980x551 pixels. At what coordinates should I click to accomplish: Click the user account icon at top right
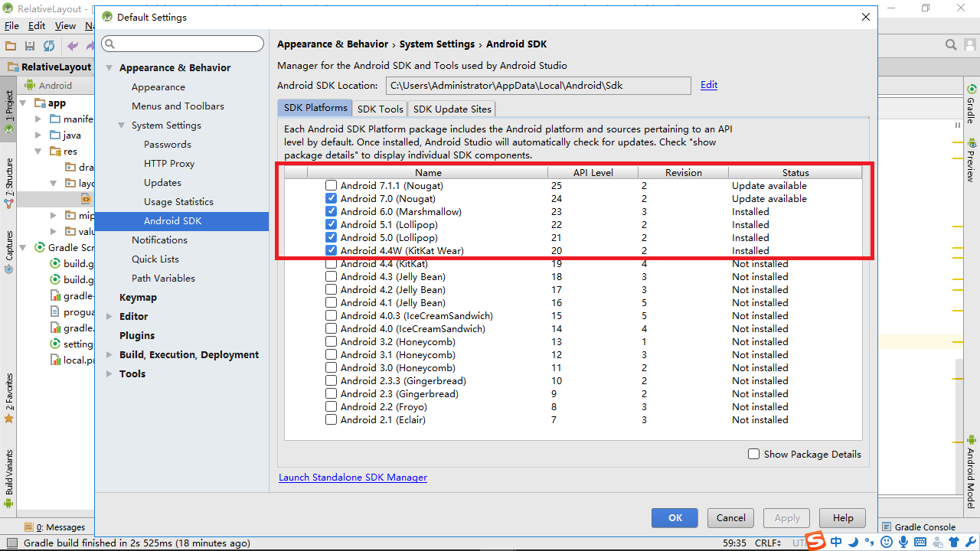[x=969, y=45]
